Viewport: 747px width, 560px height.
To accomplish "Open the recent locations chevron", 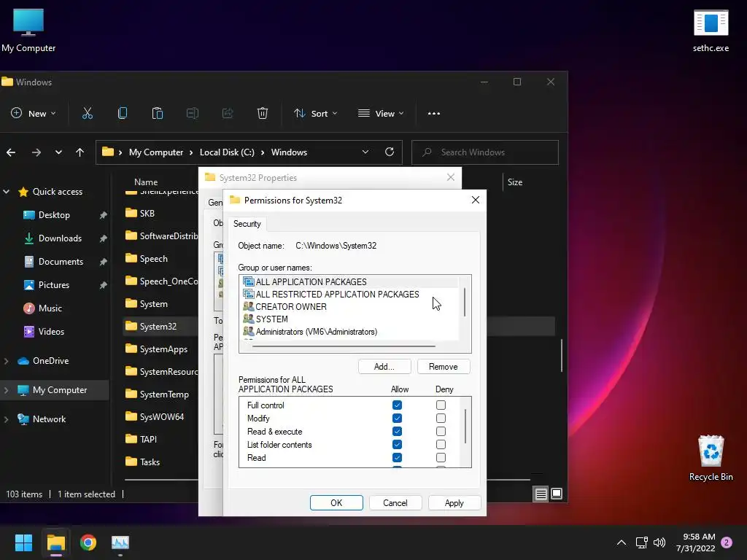I will [x=58, y=152].
